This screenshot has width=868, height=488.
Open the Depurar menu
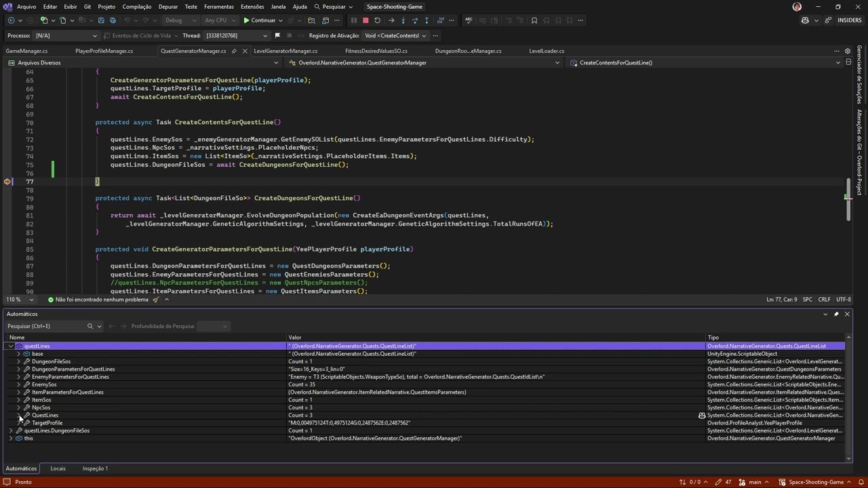pyautogui.click(x=168, y=7)
